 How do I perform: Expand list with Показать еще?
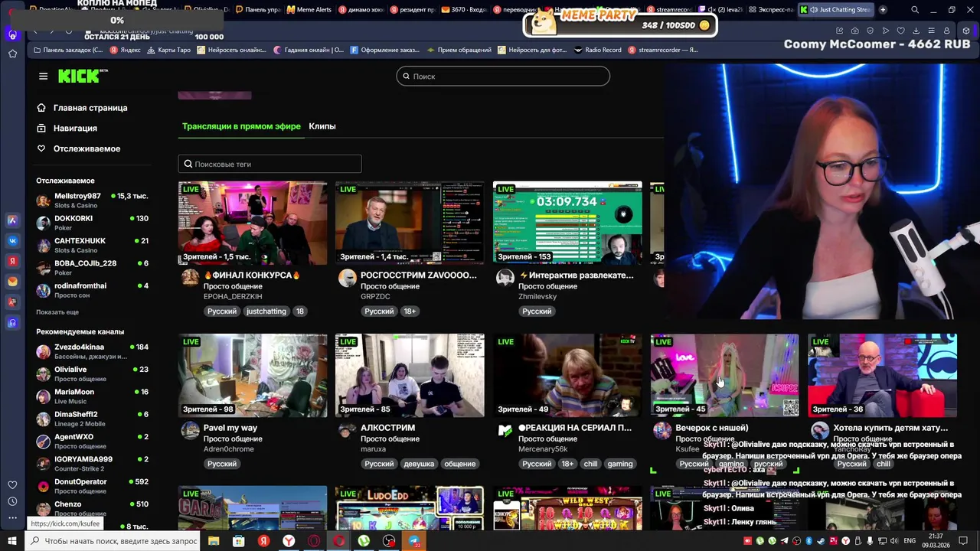click(57, 312)
